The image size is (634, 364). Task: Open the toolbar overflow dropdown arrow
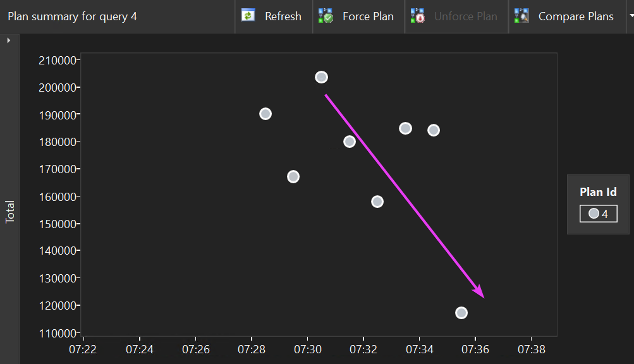point(630,16)
